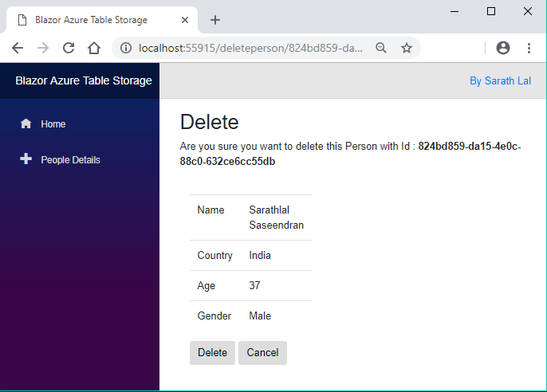This screenshot has height=392, width=547.
Task: Close the browser window
Action: pyautogui.click(x=528, y=11)
